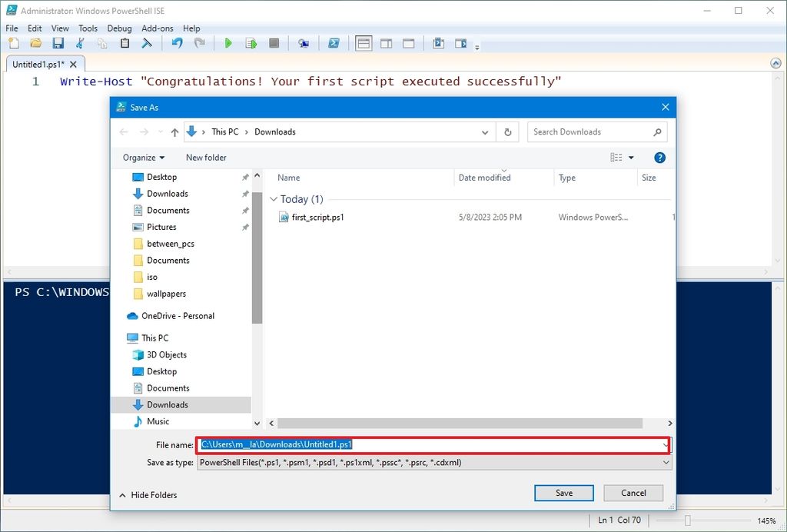
Task: Click This PC in the address breadcrumb
Action: tap(225, 132)
